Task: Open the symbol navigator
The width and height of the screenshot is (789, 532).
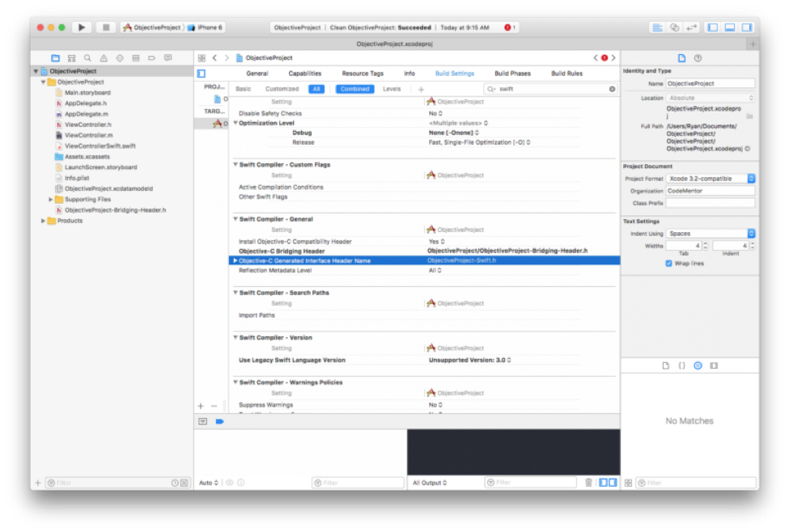Action: pyautogui.click(x=71, y=58)
